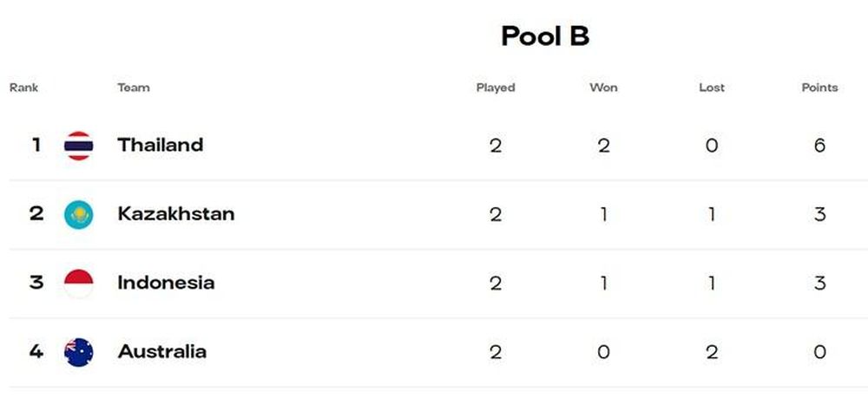868x404 pixels.
Task: Open the Kazakhstan team link
Action: point(176,214)
